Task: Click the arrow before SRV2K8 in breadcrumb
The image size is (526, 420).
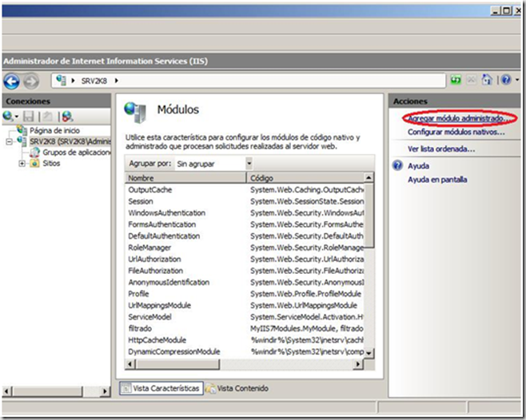Action: [x=73, y=81]
